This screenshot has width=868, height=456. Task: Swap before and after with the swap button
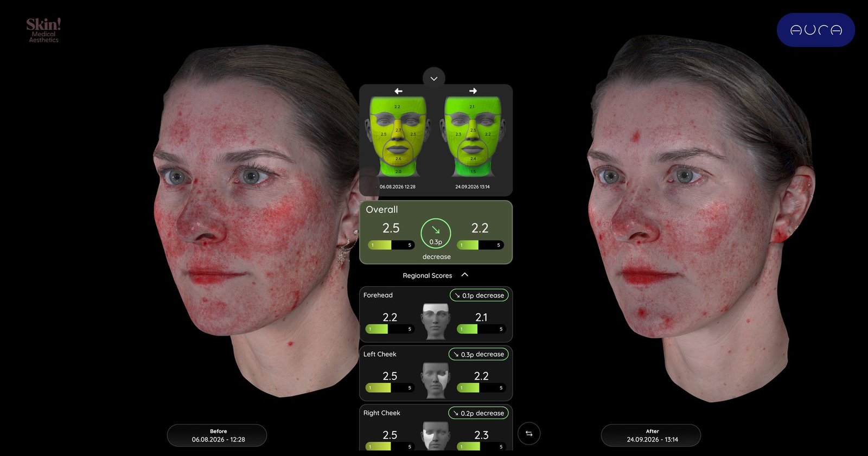click(529, 434)
